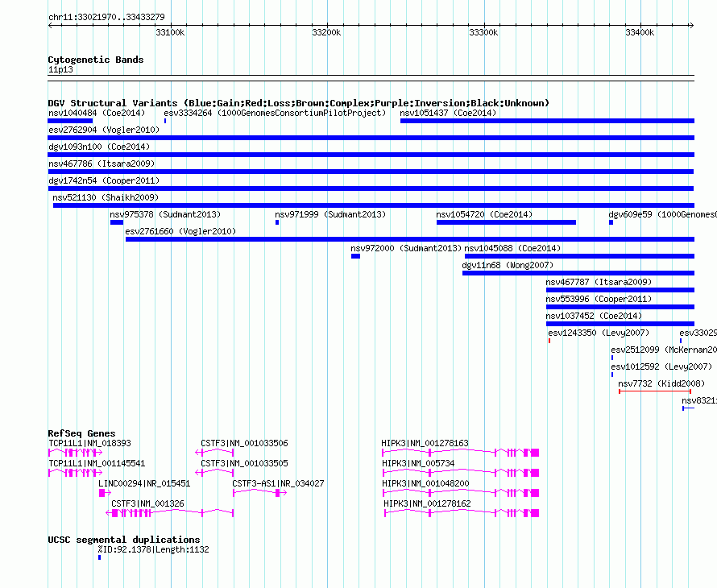Open dgv1742n54 (Cooper2011) variant label

click(104, 180)
